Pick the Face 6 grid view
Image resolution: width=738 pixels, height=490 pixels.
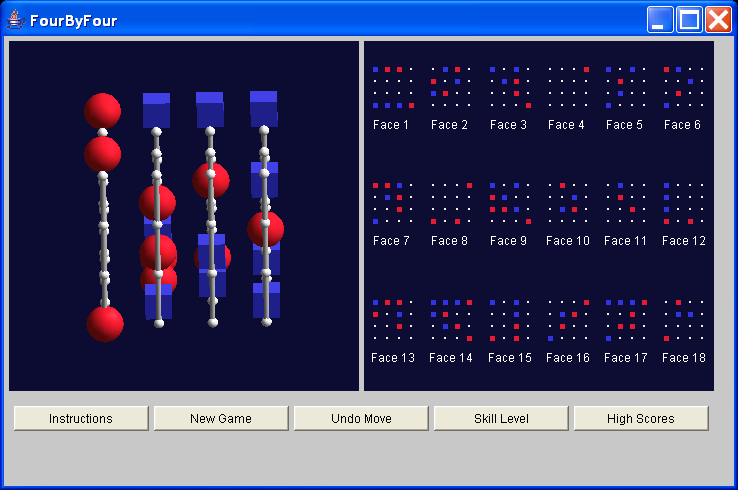tap(684, 87)
